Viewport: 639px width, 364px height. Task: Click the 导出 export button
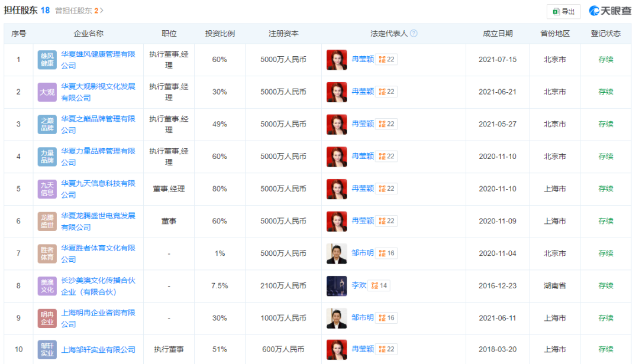pyautogui.click(x=563, y=11)
